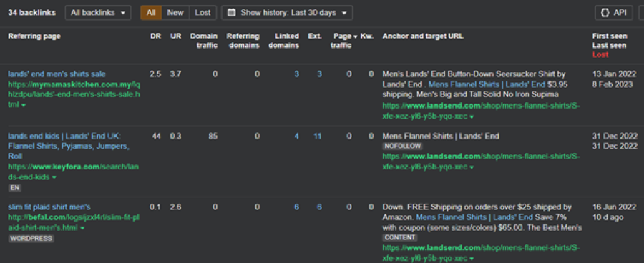Click Domain traffic value 85
This screenshot has width=644, height=263.
213,137
